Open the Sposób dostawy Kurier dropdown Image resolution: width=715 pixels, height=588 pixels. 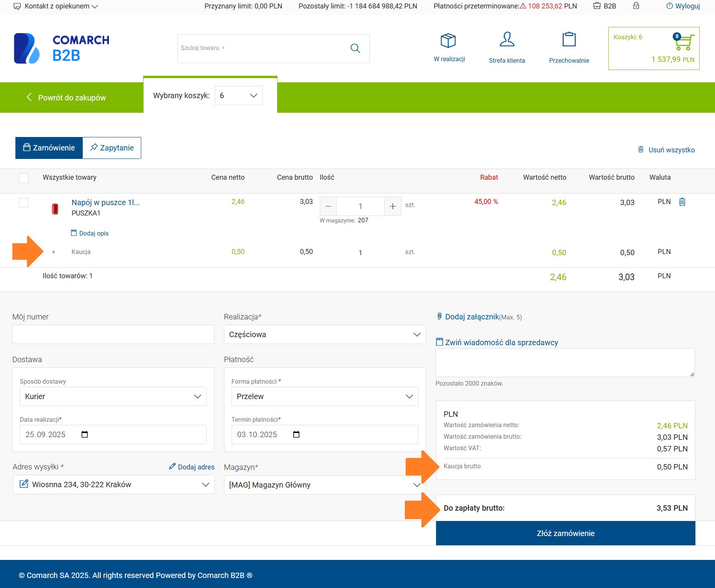(113, 396)
